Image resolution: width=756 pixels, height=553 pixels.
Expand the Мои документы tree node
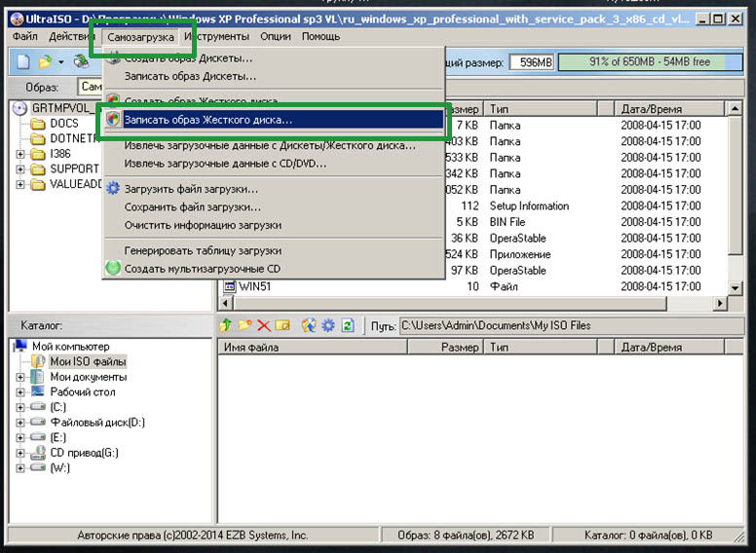[20, 377]
